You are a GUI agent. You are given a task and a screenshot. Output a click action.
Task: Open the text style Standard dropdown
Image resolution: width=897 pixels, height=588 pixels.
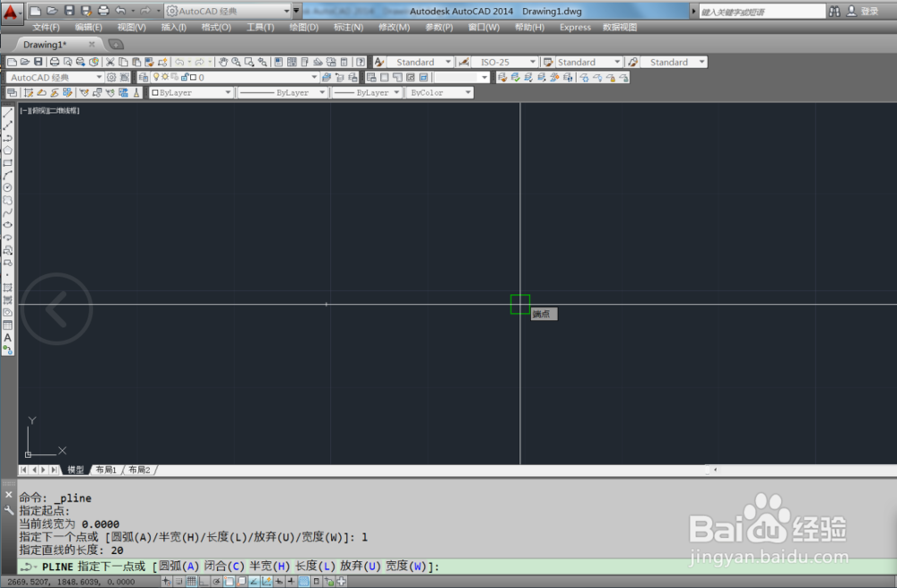(x=421, y=62)
